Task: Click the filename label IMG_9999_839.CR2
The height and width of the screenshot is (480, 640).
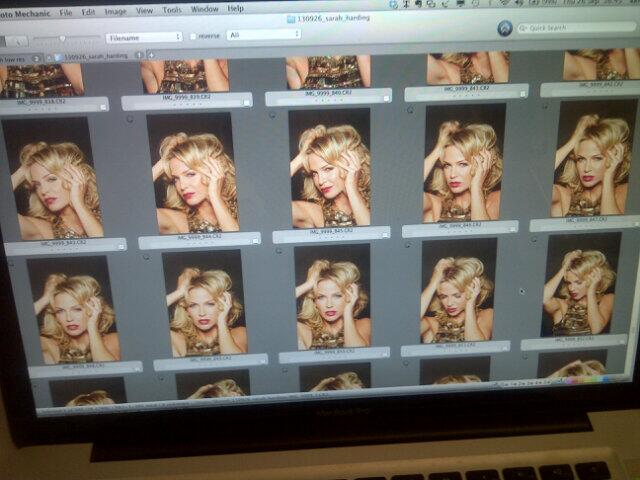Action: pos(186,98)
